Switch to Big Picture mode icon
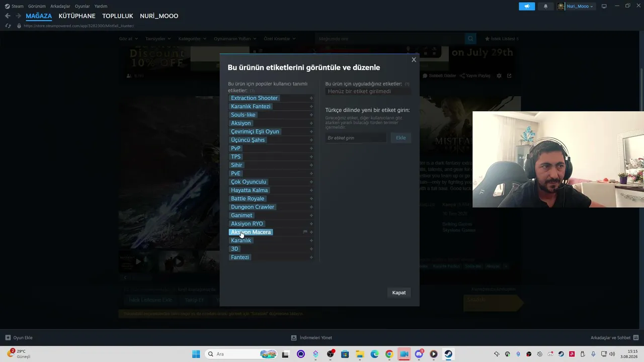This screenshot has height=362, width=644. click(x=604, y=7)
